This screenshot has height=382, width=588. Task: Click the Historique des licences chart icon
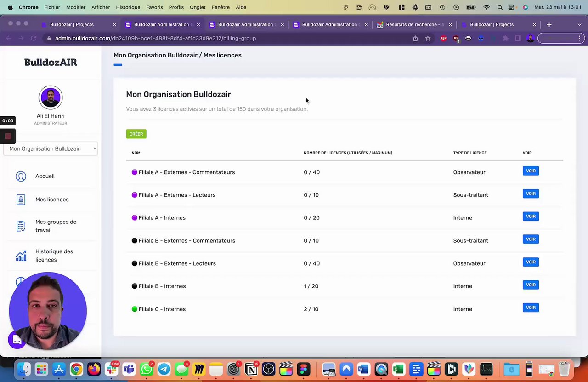pyautogui.click(x=21, y=256)
